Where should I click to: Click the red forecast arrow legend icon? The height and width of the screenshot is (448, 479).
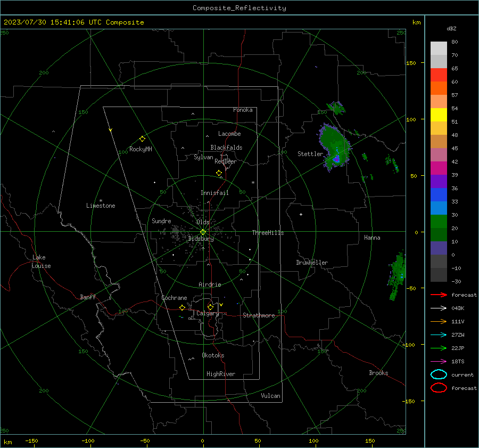[439, 295]
